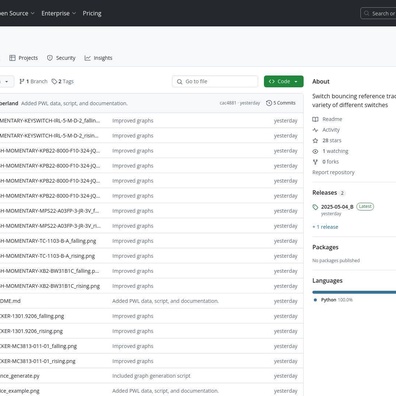Open the README.md file
The image size is (396, 396).
[x=10, y=301]
